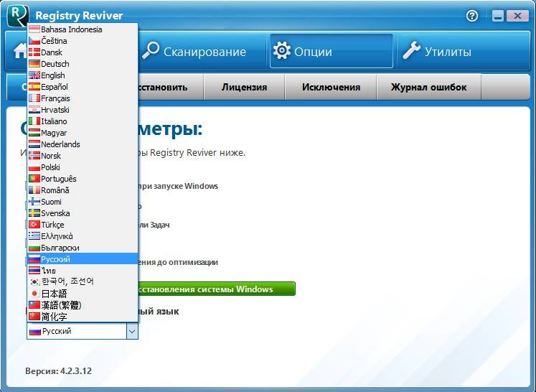Select Polski language option

[83, 167]
